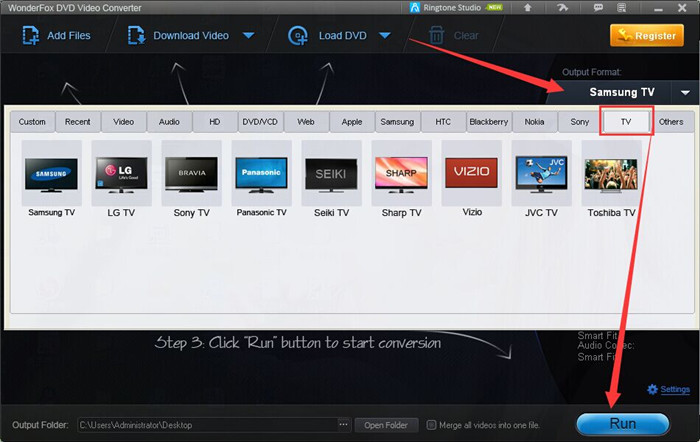Select the TV tab
The height and width of the screenshot is (442, 700).
pos(626,122)
